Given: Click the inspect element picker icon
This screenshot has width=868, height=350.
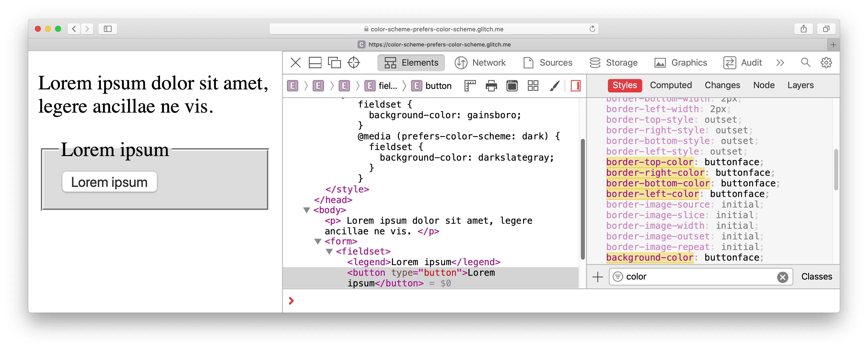Looking at the screenshot, I should [x=355, y=63].
